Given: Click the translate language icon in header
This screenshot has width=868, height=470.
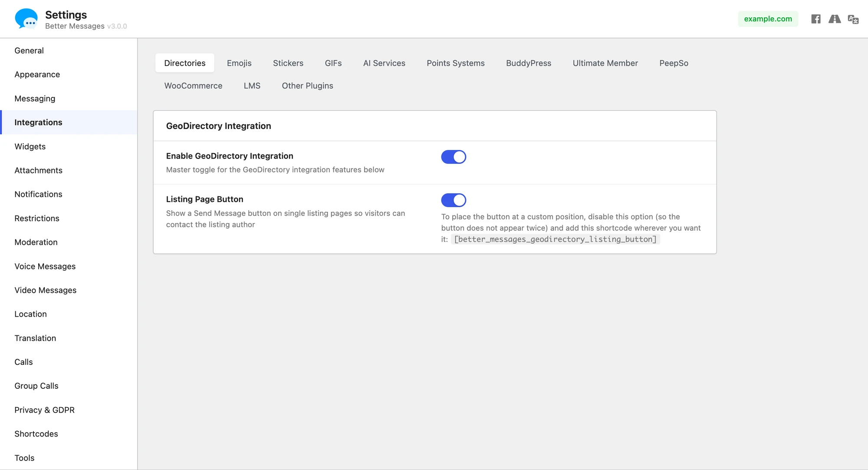Looking at the screenshot, I should pos(853,19).
